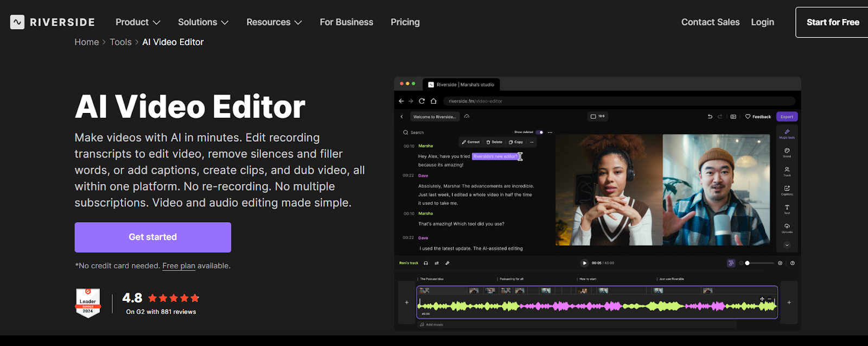Click the plus button left of the timeline
Viewport: 868px width, 346px height.
coord(406,302)
